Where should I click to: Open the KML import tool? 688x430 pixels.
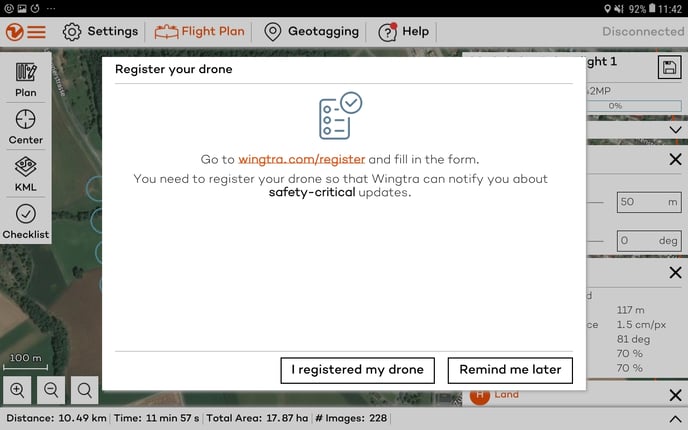coord(25,174)
